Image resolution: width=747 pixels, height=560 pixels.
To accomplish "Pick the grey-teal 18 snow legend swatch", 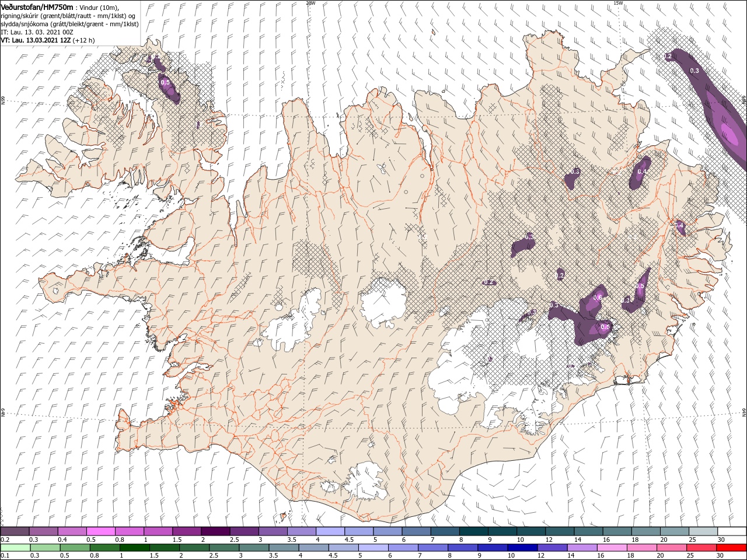I will coord(646,531).
